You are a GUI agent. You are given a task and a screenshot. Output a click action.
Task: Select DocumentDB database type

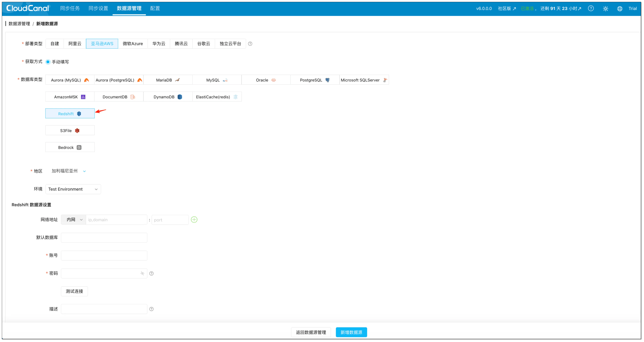point(119,97)
